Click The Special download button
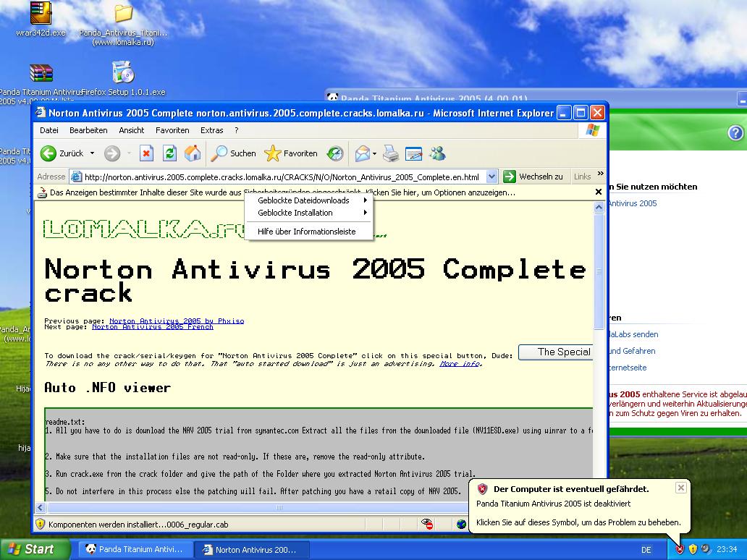 click(555, 352)
